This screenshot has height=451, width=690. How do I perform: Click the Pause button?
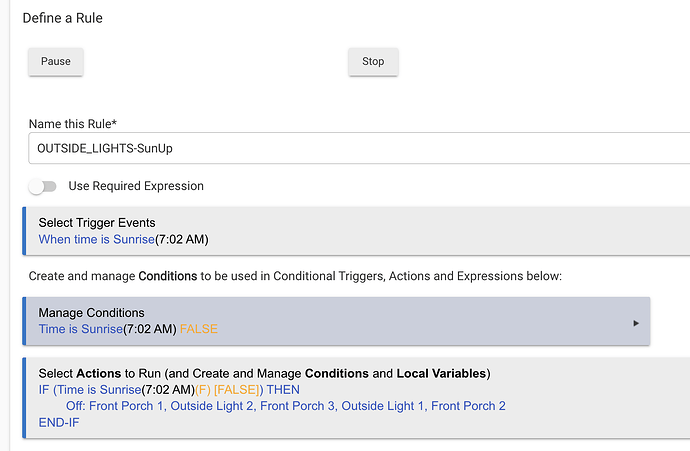(x=56, y=61)
